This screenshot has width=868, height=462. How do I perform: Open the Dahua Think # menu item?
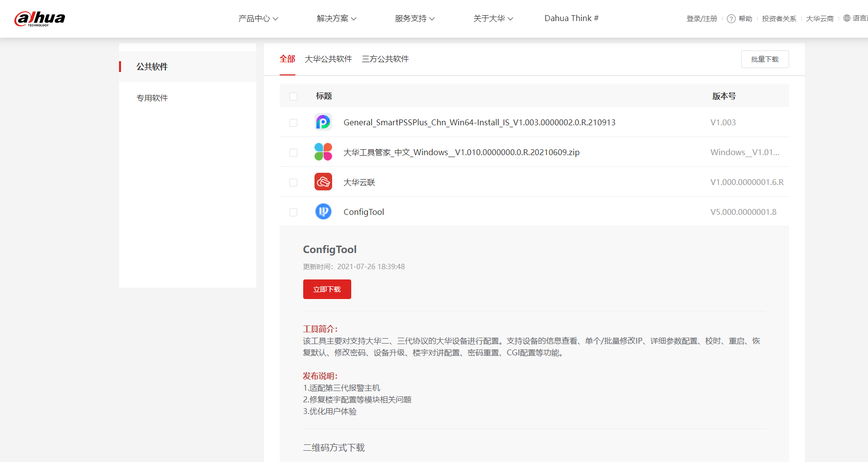coord(572,19)
